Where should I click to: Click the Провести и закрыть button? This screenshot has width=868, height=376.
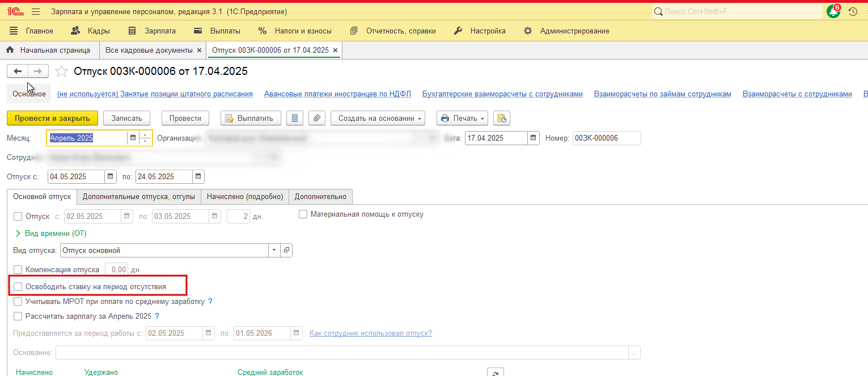[x=52, y=118]
